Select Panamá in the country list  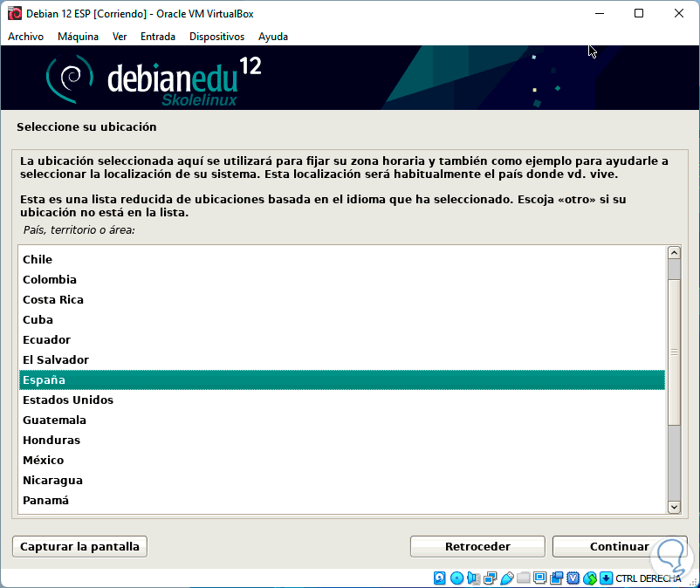342,501
